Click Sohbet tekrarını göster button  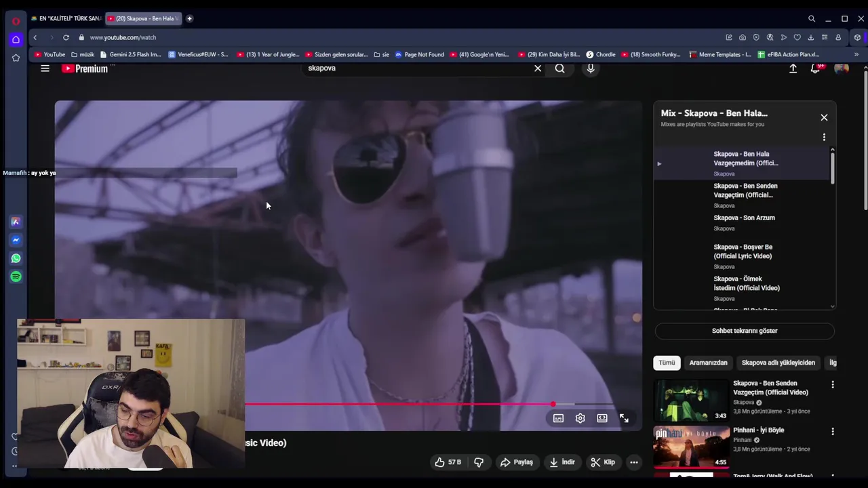pyautogui.click(x=745, y=331)
